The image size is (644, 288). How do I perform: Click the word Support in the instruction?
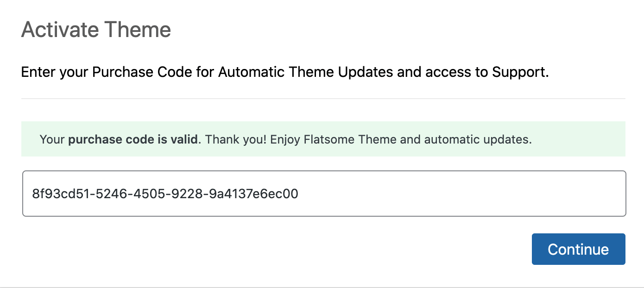(x=519, y=73)
